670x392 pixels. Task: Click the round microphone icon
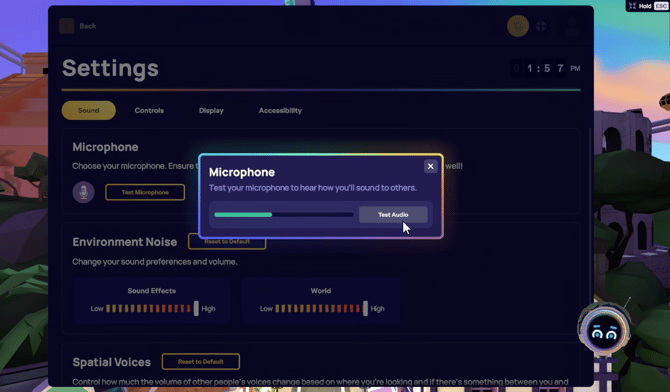(x=83, y=192)
